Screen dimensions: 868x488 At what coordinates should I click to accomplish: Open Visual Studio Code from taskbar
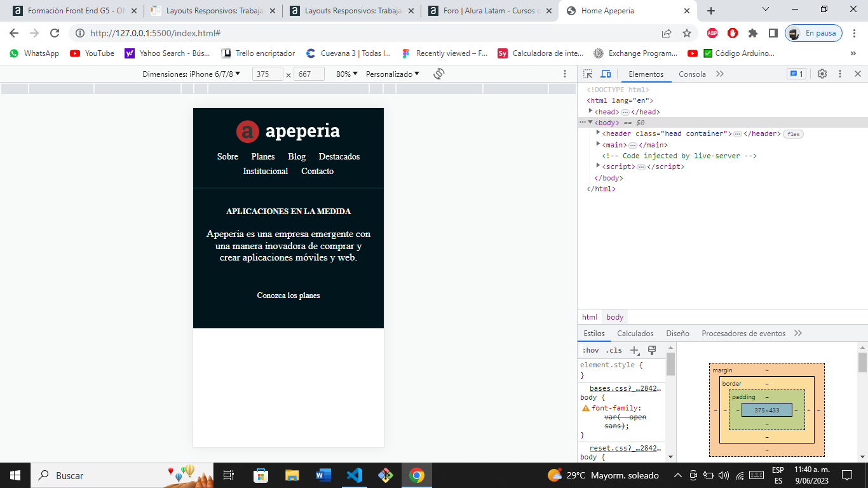click(355, 475)
